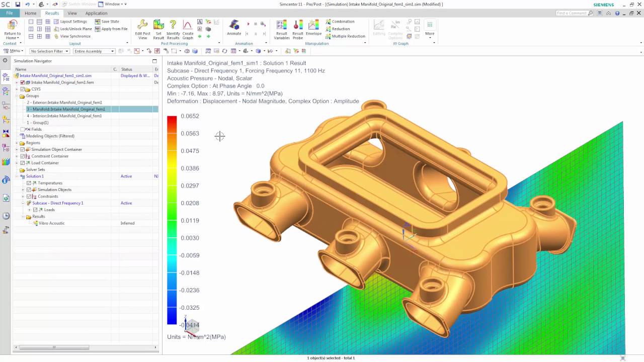
Task: Click the navigator horizontal scrollbar
Action: (54, 347)
